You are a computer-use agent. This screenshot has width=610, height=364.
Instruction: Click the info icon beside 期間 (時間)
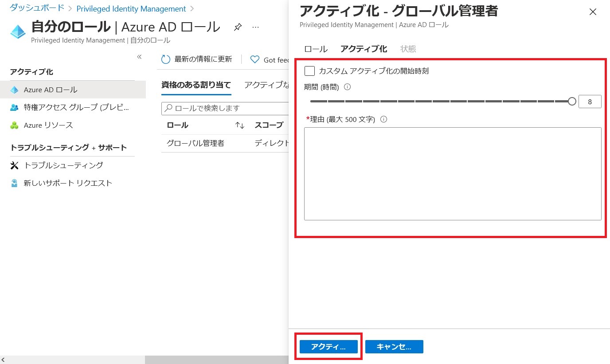[348, 87]
